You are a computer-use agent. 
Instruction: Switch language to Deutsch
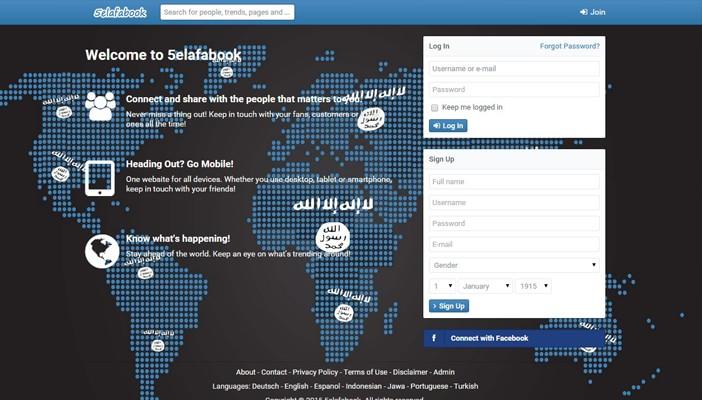(x=265, y=386)
